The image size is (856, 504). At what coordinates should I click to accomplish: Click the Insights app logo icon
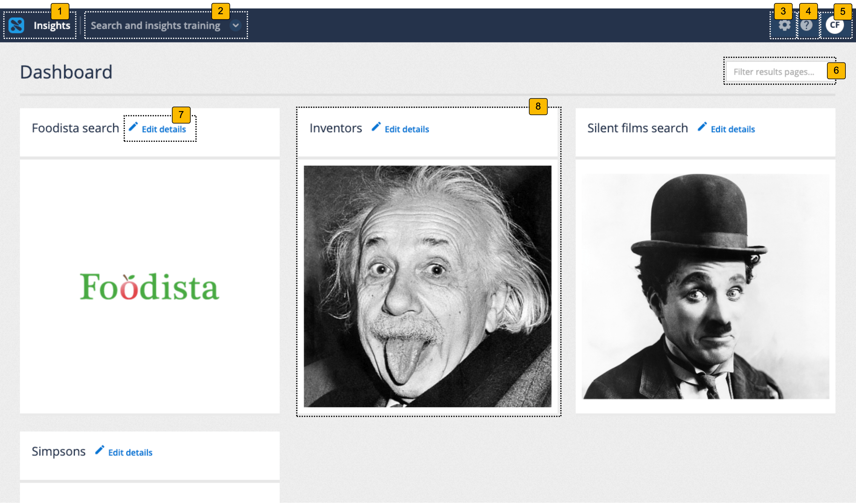[x=16, y=25]
